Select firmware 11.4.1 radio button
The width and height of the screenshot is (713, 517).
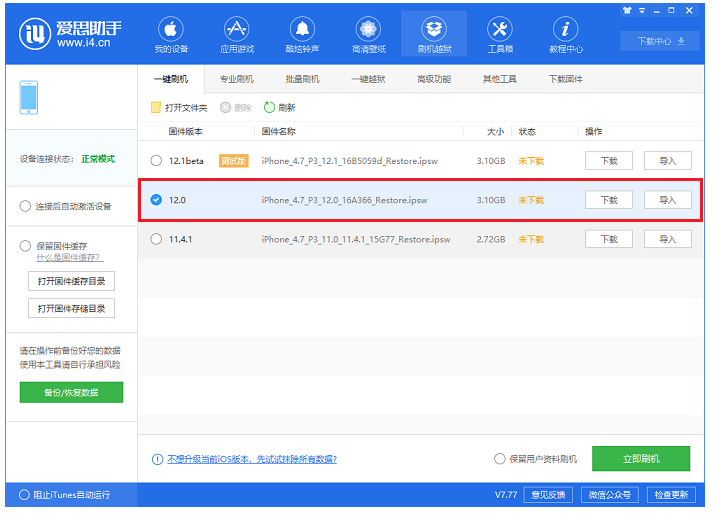[156, 239]
